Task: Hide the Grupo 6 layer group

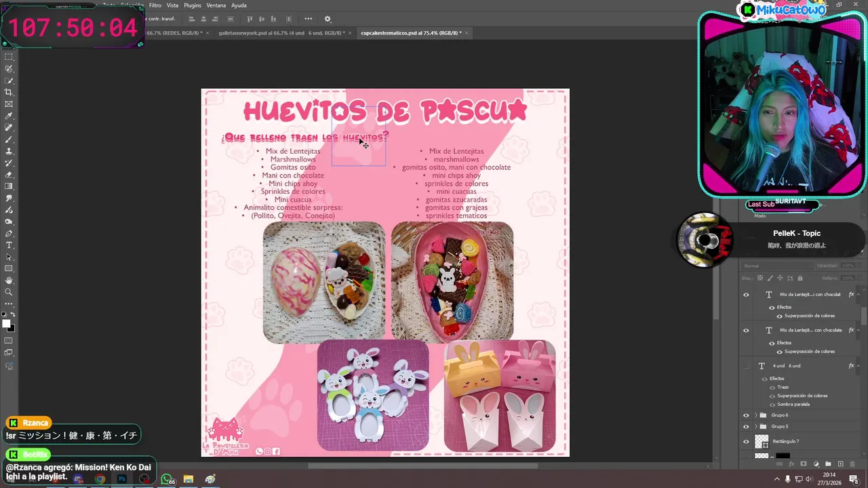Action: click(746, 415)
